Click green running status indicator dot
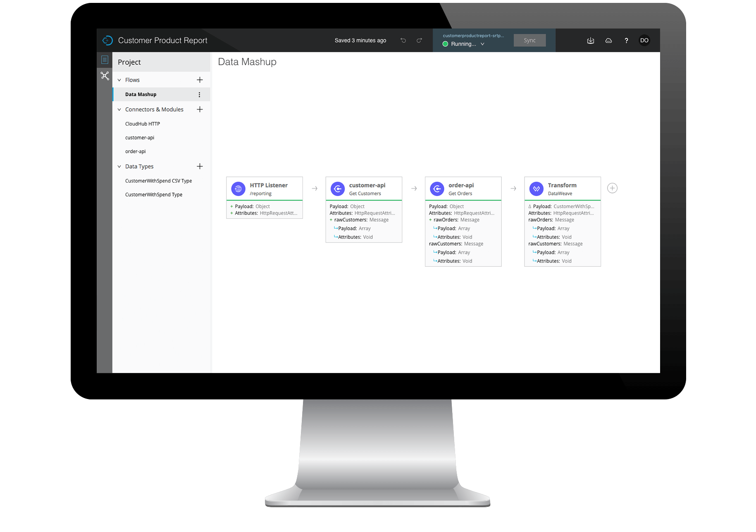Image resolution: width=756 pixels, height=532 pixels. click(445, 44)
